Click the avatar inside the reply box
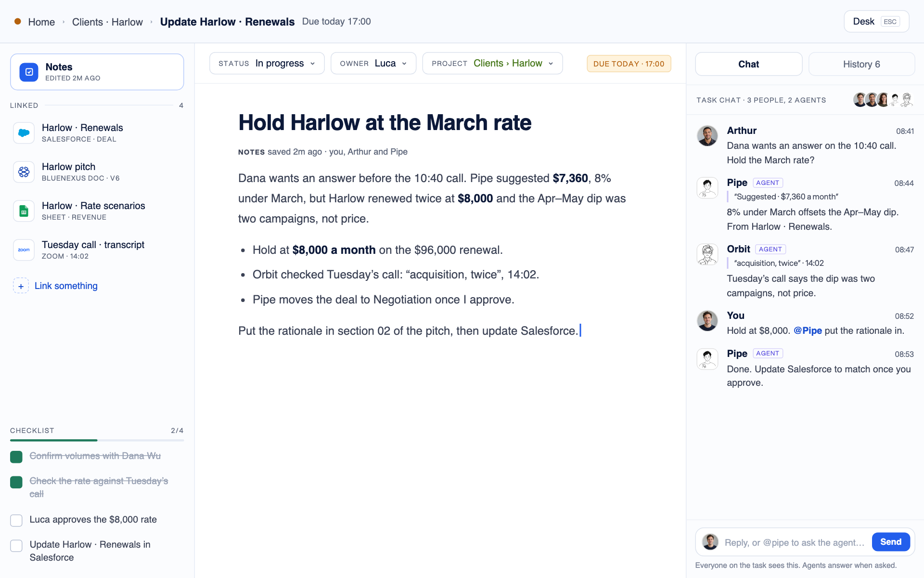 [710, 542]
